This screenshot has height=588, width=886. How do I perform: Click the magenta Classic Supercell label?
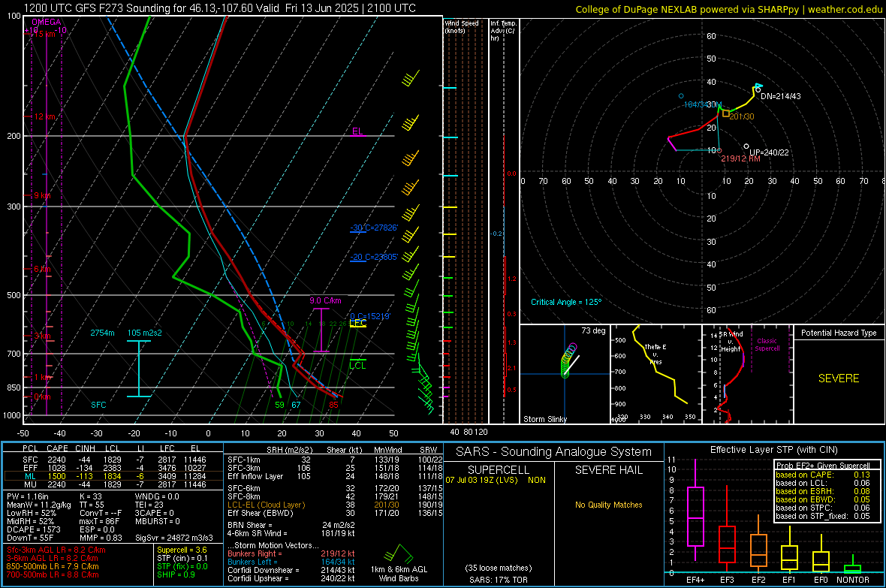coord(767,345)
